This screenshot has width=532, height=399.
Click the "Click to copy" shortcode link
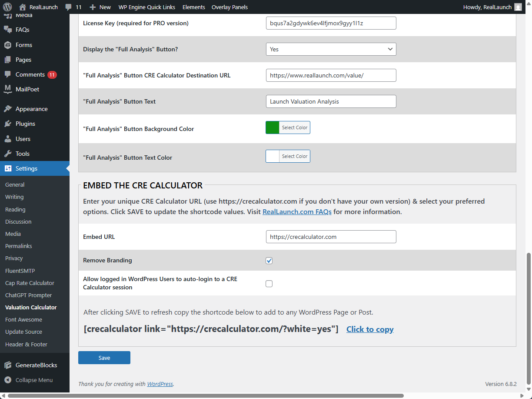(370, 329)
